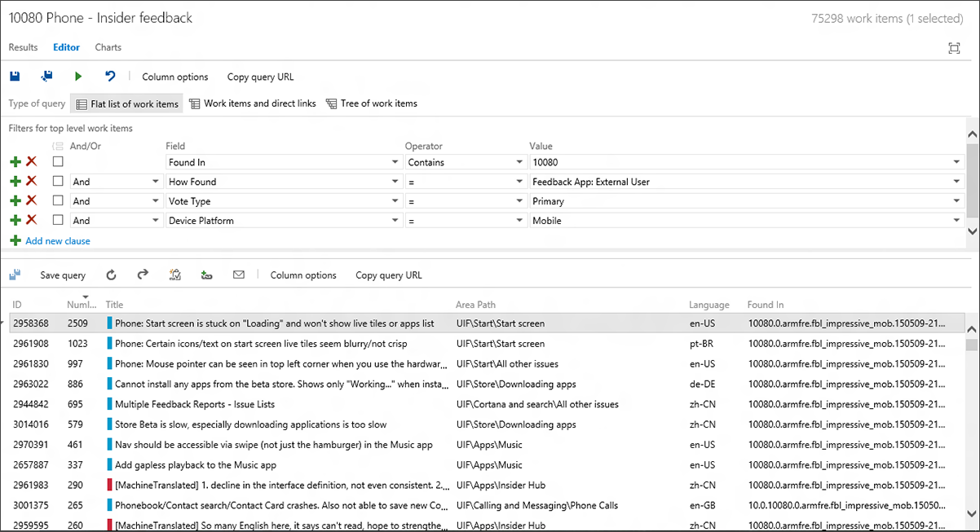
Task: Open the full screen view icon
Action: click(x=954, y=48)
